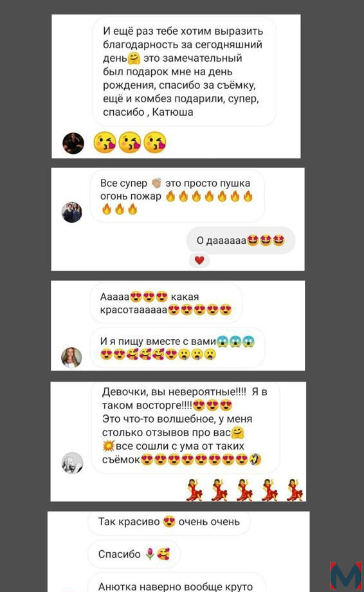The image size is (364, 592).
Task: Click the last dancing woman emoji
Action: pos(295,489)
